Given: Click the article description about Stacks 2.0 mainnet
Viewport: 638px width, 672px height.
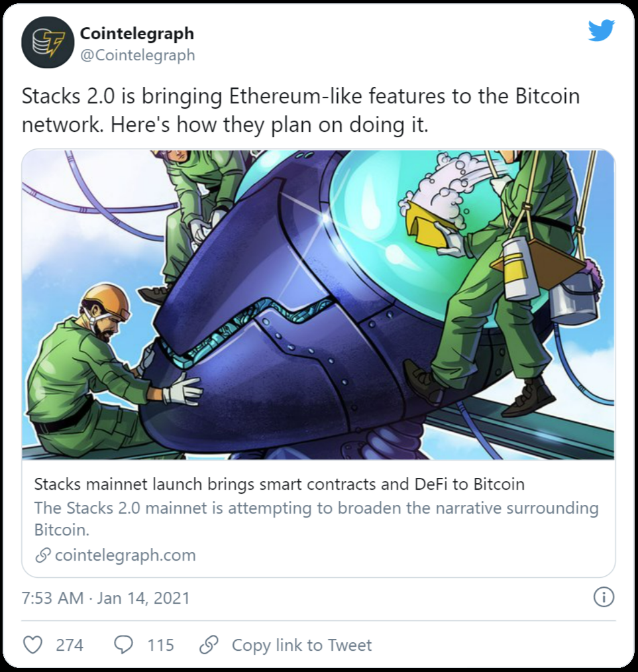Looking at the screenshot, I should pyautogui.click(x=316, y=518).
